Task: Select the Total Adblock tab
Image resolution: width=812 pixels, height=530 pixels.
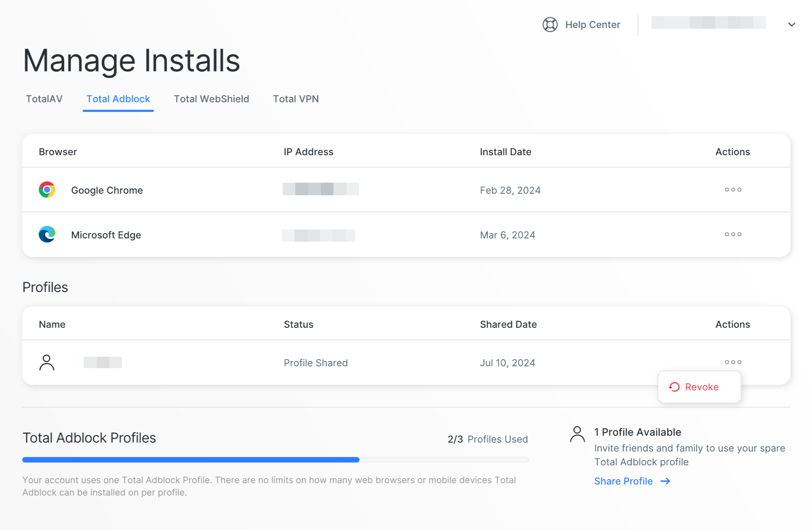Action: 118,99
